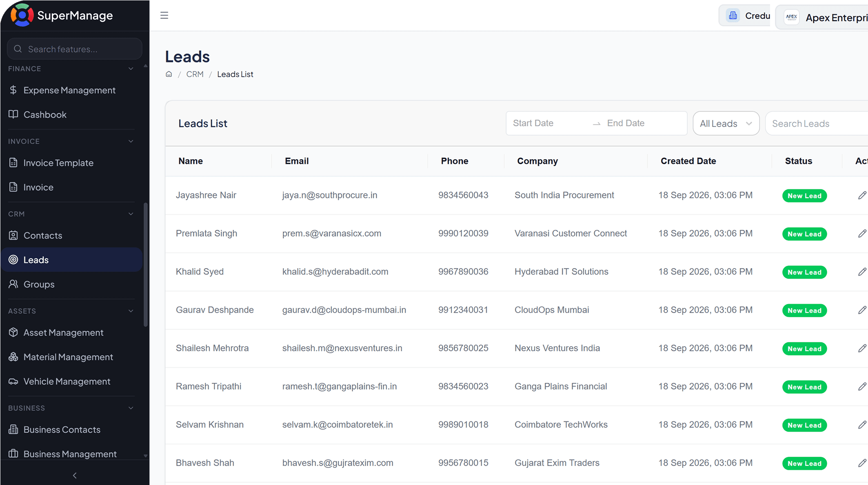The width and height of the screenshot is (868, 485).
Task: Open Groups in the sidebar
Action: point(71,284)
